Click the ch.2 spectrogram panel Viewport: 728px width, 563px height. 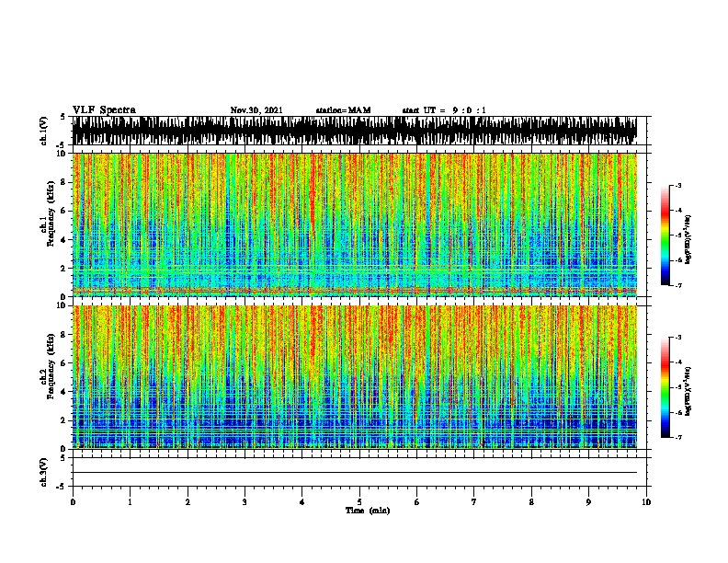point(355,377)
